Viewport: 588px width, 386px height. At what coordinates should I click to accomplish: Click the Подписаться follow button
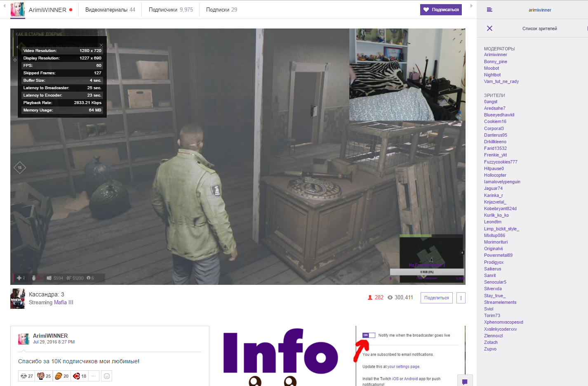point(441,9)
